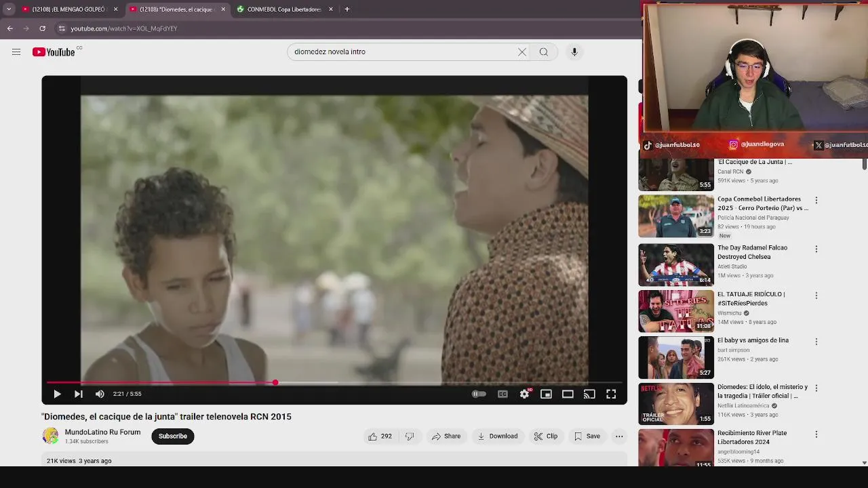Go to the YouTube home logo

point(54,52)
